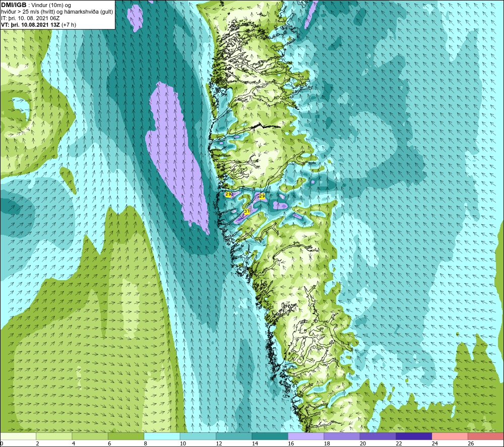Click the text "hviður > 25 m/s (hvítt) og hámarkshviða (gult)"
Image resolution: width=504 pixels, height=447 pixels.
(57, 12)
